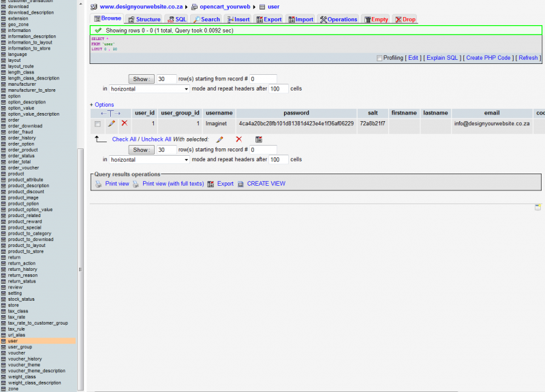Click table icon next to voucher in sidebar
Viewport: 545px width, 392px height.
point(3,353)
